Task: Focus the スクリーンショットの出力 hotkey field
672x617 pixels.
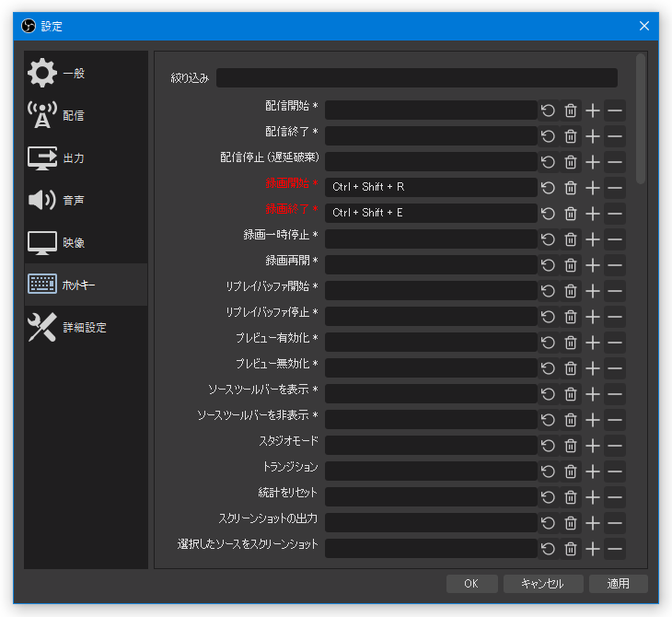Action: (x=431, y=523)
